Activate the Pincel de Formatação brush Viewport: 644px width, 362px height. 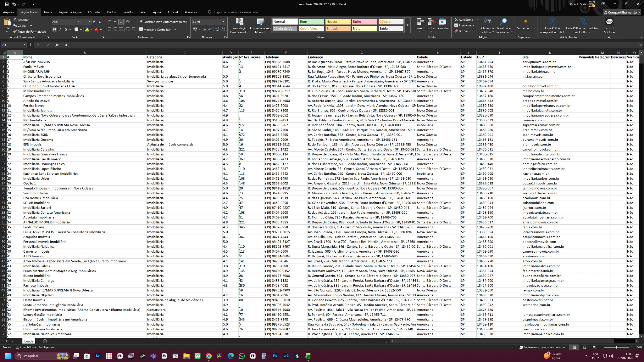coord(30,31)
